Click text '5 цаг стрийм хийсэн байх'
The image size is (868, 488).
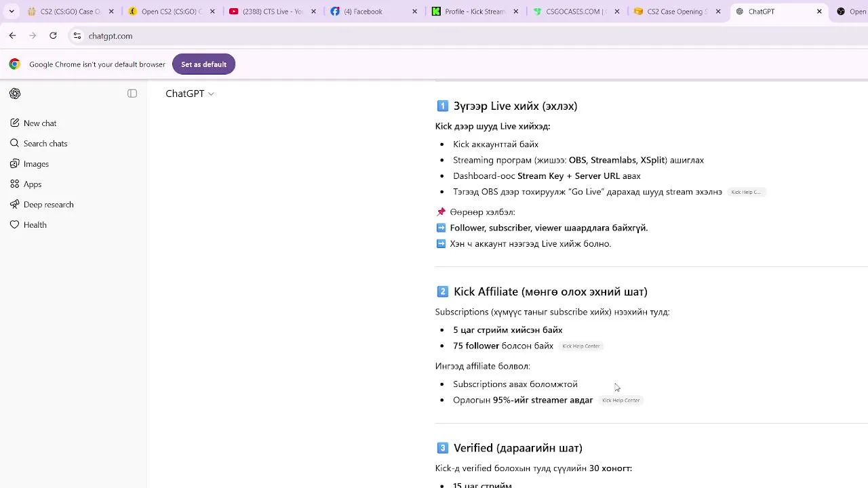pyautogui.click(x=508, y=330)
